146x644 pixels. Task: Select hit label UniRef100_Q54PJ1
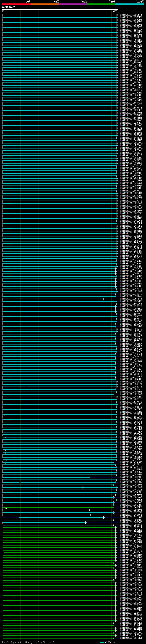131,256
